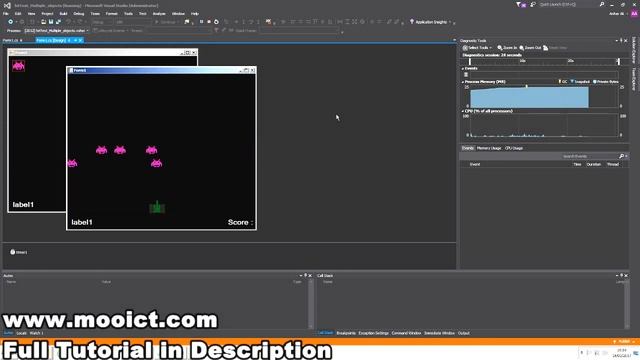This screenshot has width=640, height=360.
Task: Toggle the Private Bytes legend
Action: pos(606,82)
